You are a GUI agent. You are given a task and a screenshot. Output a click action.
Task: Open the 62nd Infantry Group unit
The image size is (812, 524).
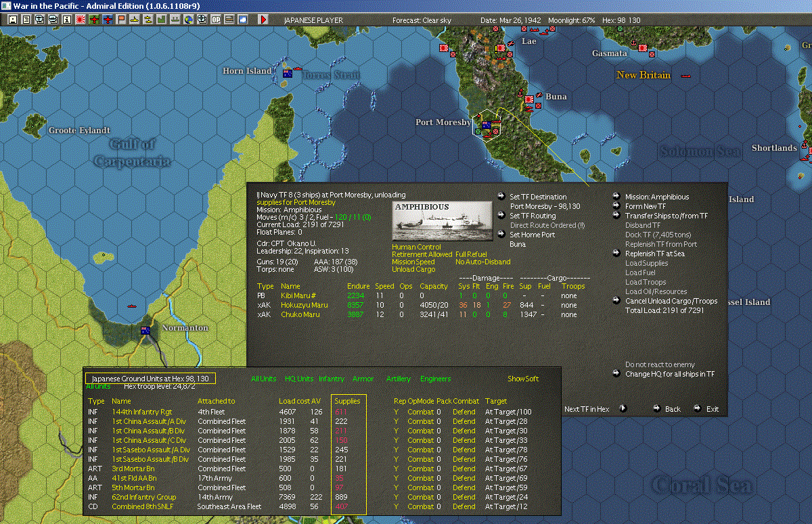click(143, 497)
